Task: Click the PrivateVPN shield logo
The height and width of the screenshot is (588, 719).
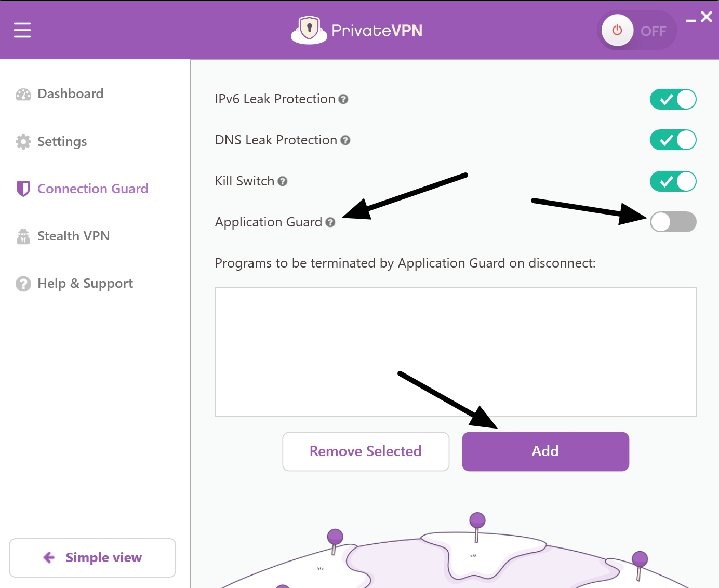Action: [x=309, y=30]
